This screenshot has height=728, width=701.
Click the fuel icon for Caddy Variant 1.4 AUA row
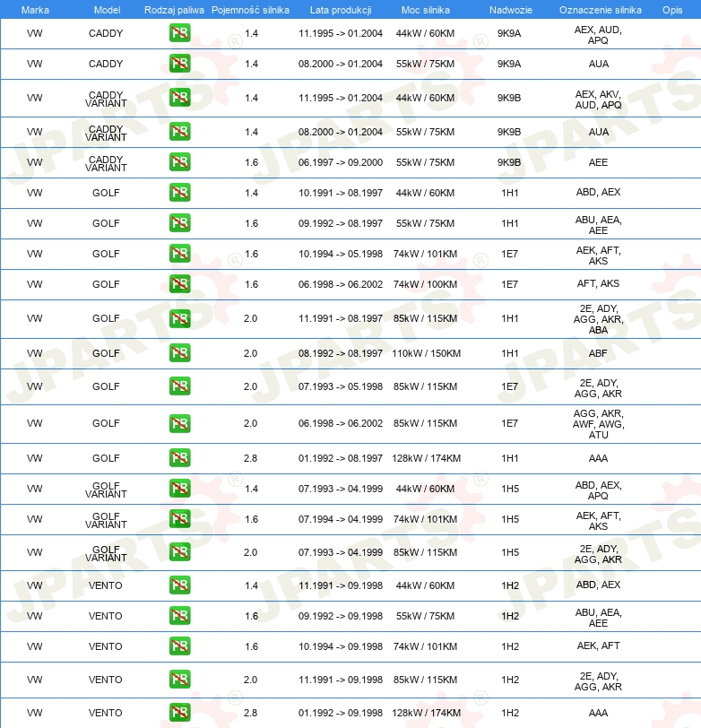[179, 132]
